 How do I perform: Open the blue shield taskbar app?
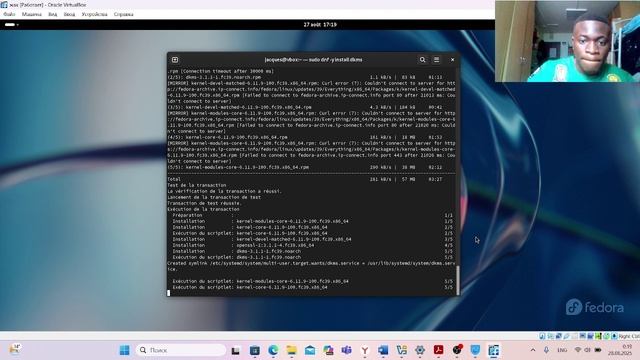click(475, 350)
